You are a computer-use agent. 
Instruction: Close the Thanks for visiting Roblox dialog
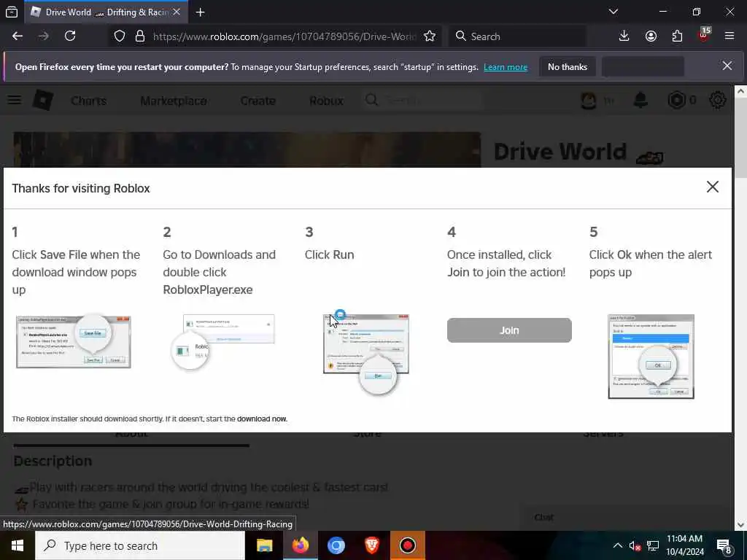tap(712, 187)
